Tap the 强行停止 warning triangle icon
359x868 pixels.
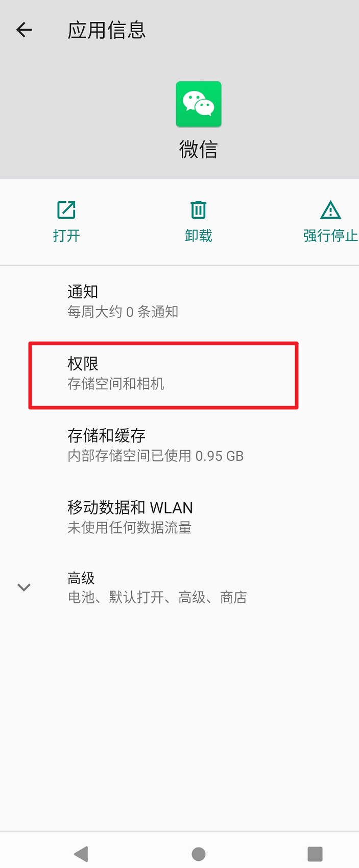[x=330, y=210]
